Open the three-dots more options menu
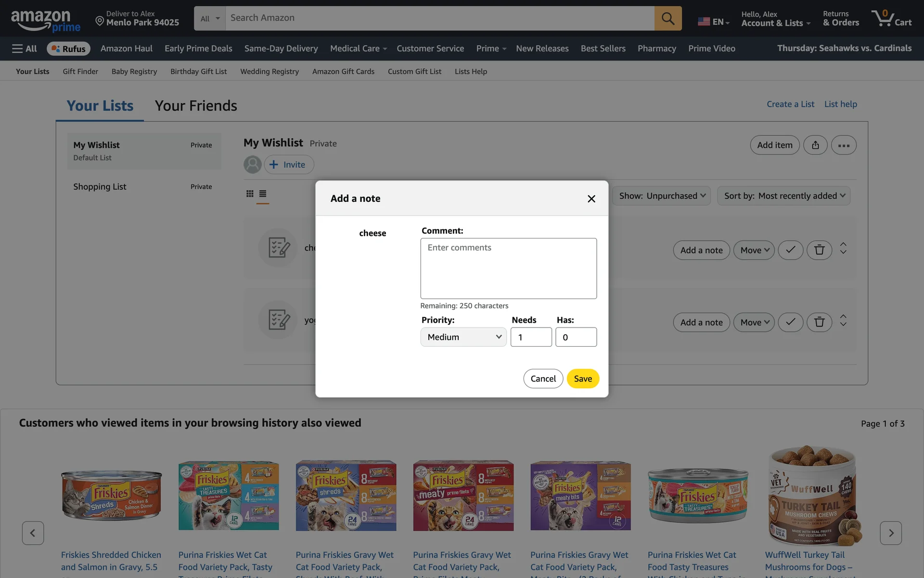This screenshot has width=924, height=578. tap(844, 145)
